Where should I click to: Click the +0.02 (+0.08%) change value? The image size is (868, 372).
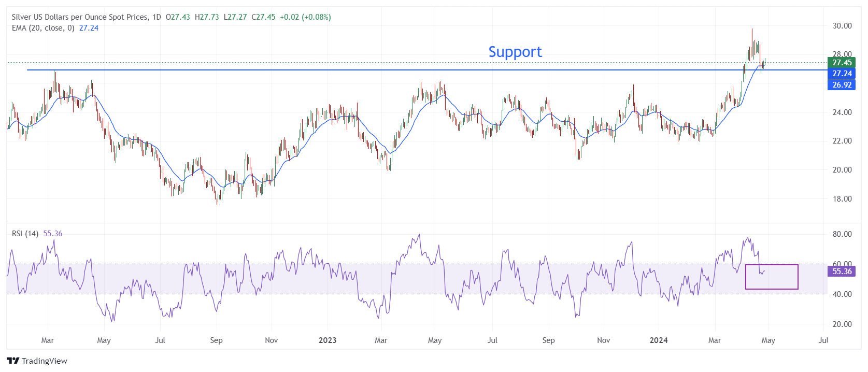tap(305, 17)
